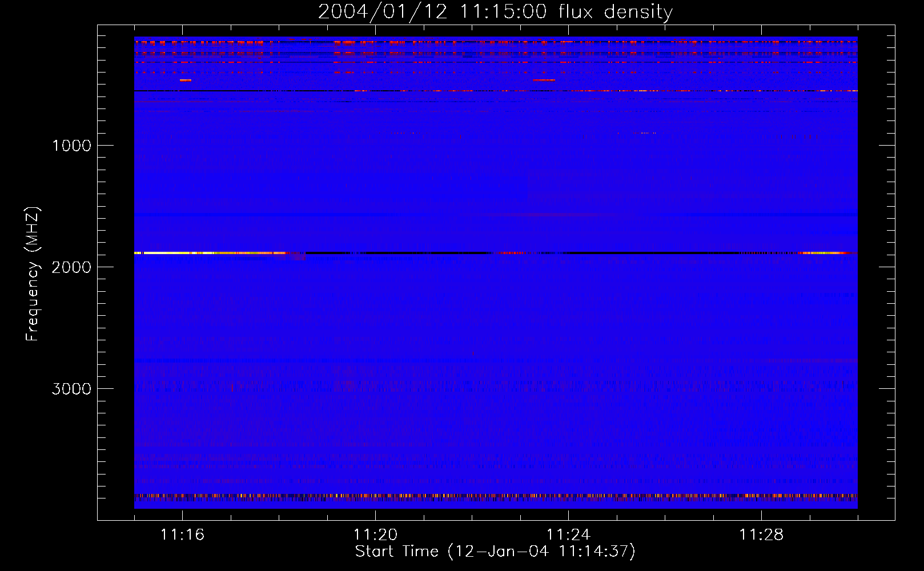924x571 pixels.
Task: Click the plot title '2004/01/12 11:15:00 flux density'
Action: pyautogui.click(x=495, y=11)
